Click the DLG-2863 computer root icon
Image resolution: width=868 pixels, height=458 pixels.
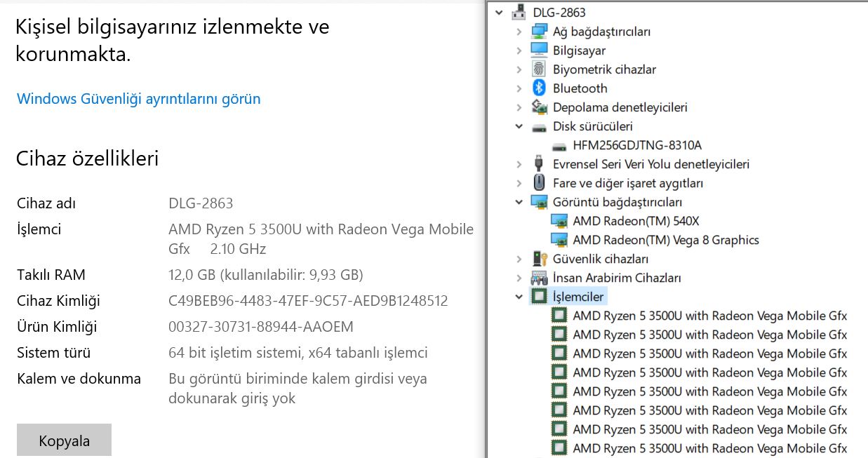click(519, 12)
